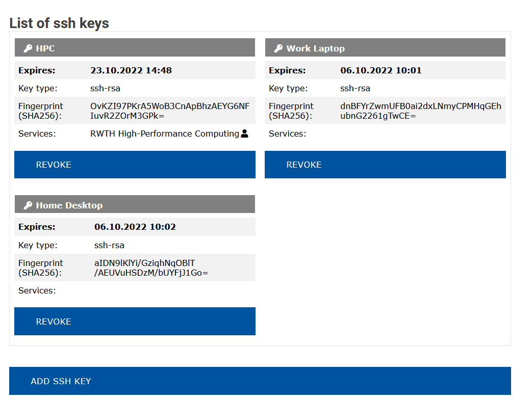Click the key icon on the HPC card
The width and height of the screenshot is (532, 400).
coord(28,47)
